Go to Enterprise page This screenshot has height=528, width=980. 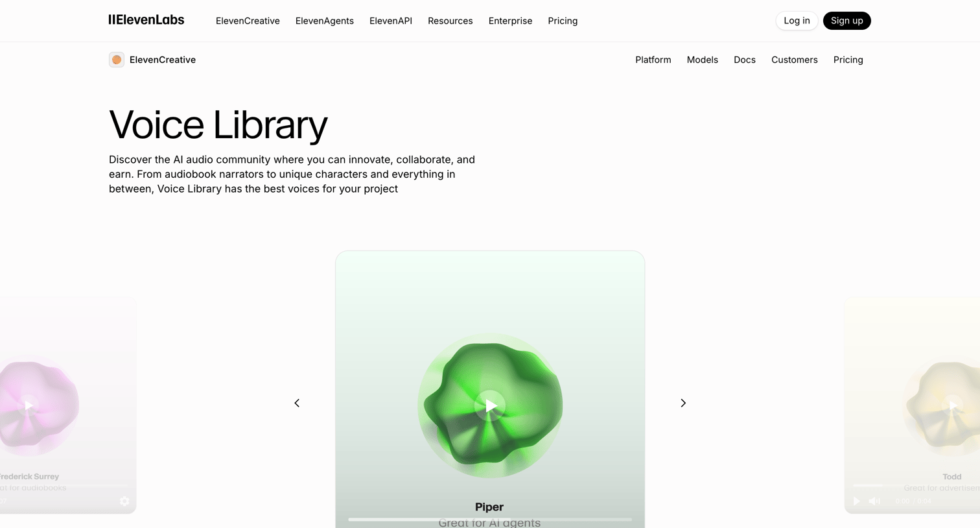[x=510, y=21]
